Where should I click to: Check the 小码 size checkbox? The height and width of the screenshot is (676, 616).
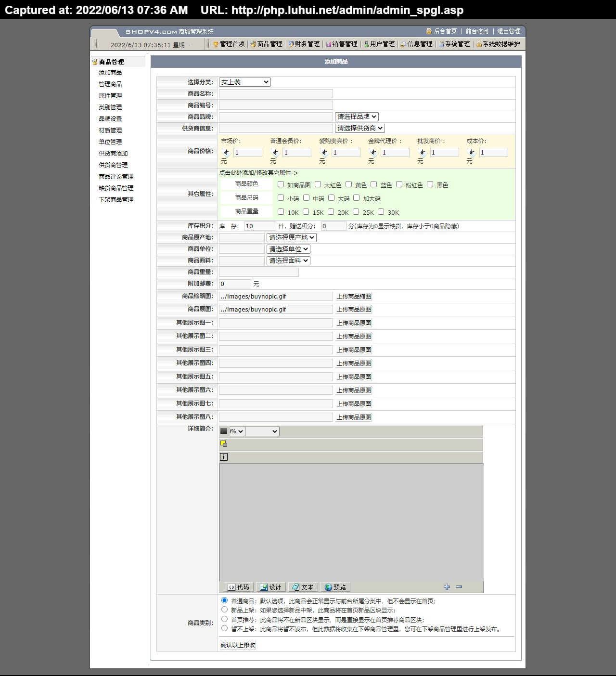click(x=281, y=198)
